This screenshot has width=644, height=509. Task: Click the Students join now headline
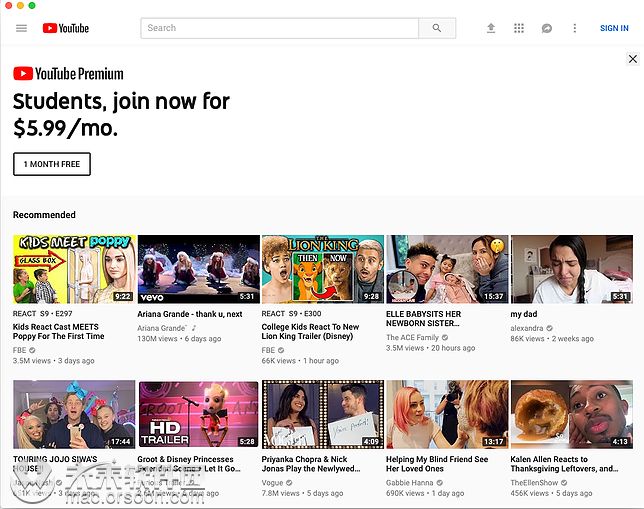click(x=121, y=115)
